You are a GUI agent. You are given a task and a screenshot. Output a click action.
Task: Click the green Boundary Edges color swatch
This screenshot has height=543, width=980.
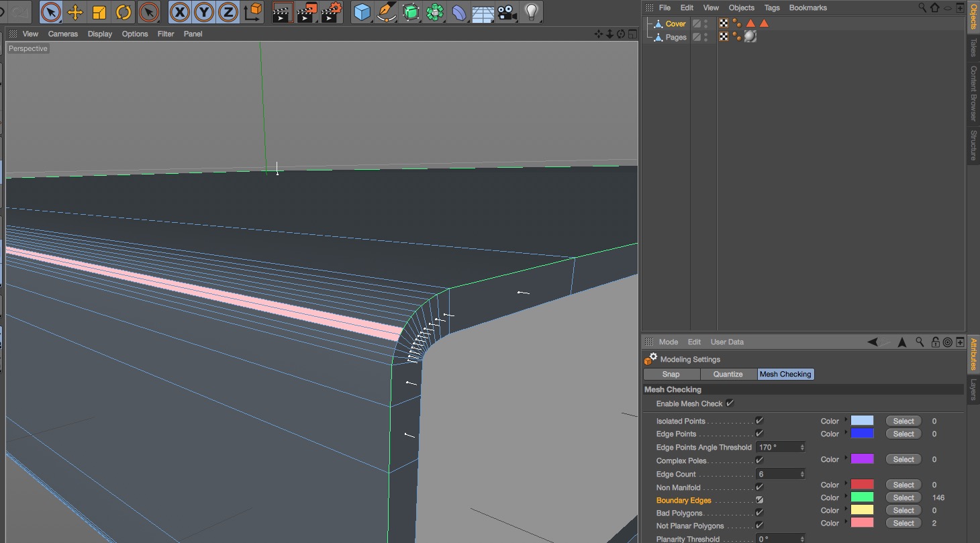pyautogui.click(x=862, y=497)
